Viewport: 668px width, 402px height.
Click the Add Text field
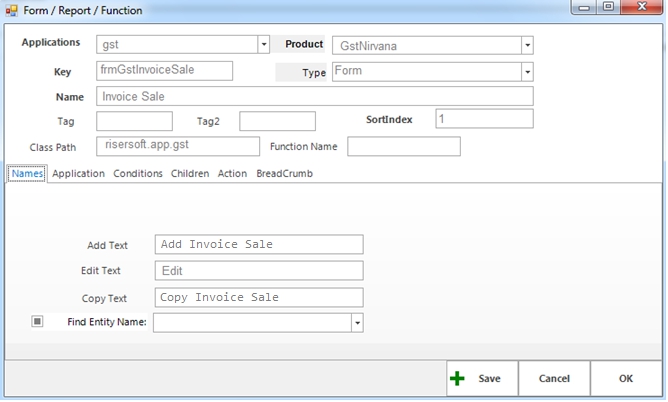point(259,244)
